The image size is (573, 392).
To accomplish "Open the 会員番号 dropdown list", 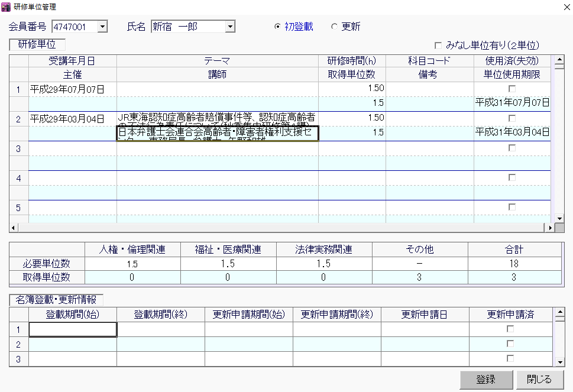I will pos(102,27).
